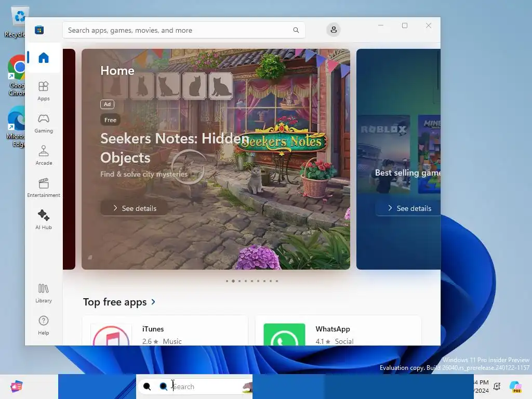This screenshot has height=399, width=532.
Task: Open Help in the Store sidebar
Action: tap(44, 325)
